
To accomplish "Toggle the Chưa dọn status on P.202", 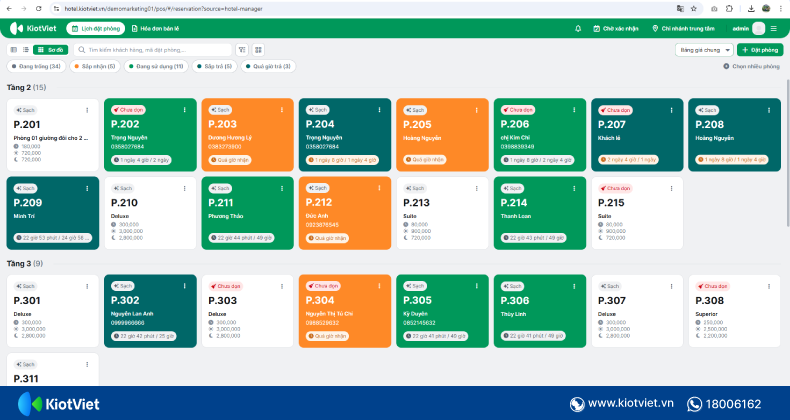I will [128, 110].
